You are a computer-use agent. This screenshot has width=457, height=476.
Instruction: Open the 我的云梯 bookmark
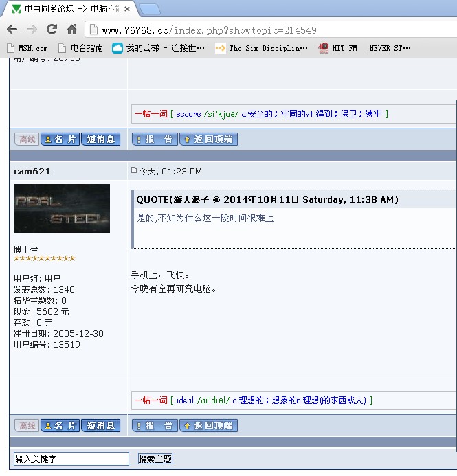point(159,48)
